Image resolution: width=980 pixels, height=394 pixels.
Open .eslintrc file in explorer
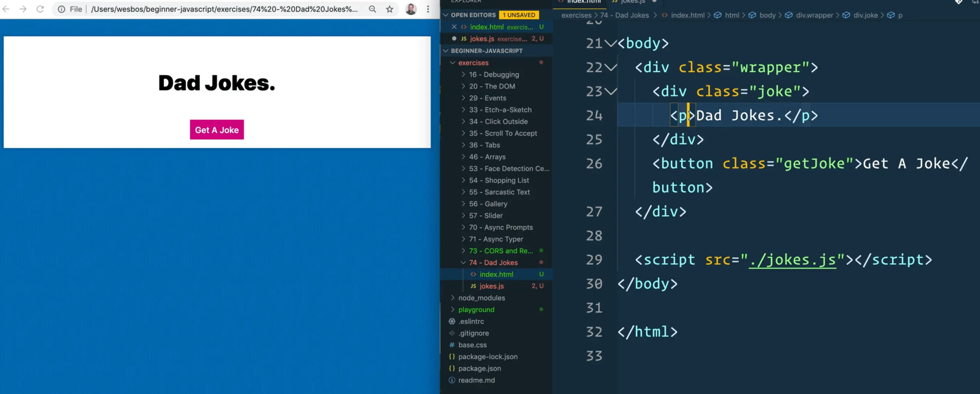tap(471, 321)
